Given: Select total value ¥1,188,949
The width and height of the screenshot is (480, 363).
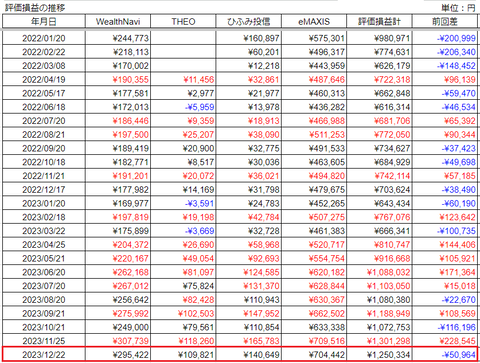Looking at the screenshot, I should tap(388, 314).
